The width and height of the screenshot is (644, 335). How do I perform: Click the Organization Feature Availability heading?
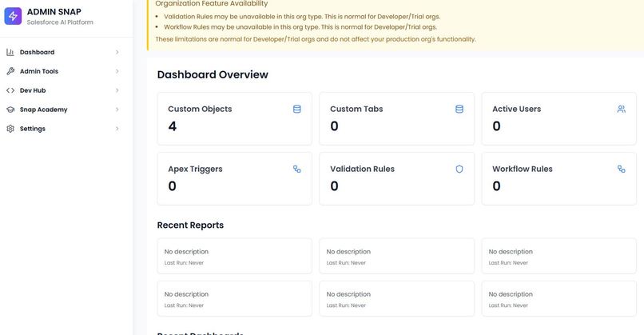point(212,4)
